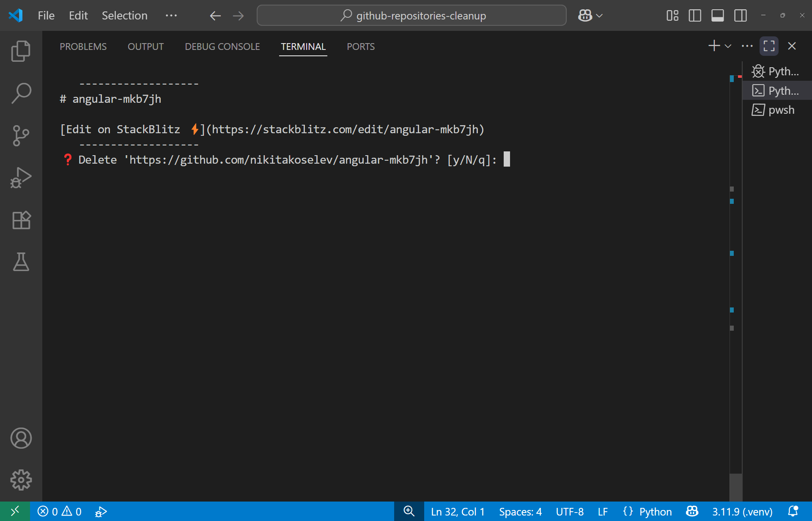Click the debug launch status icon
This screenshot has height=521, width=812.
[101, 512]
